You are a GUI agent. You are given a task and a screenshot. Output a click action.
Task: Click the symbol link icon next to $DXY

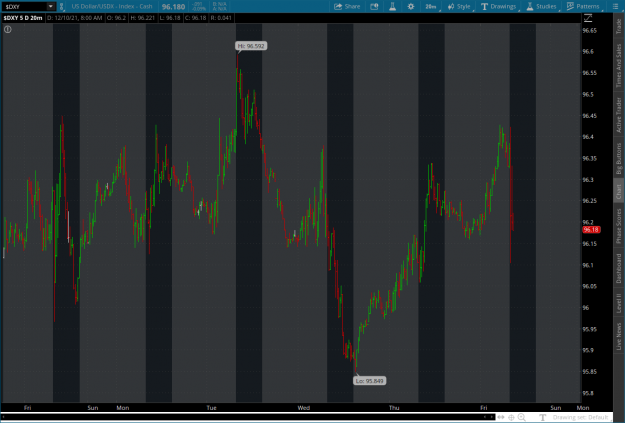tap(61, 7)
